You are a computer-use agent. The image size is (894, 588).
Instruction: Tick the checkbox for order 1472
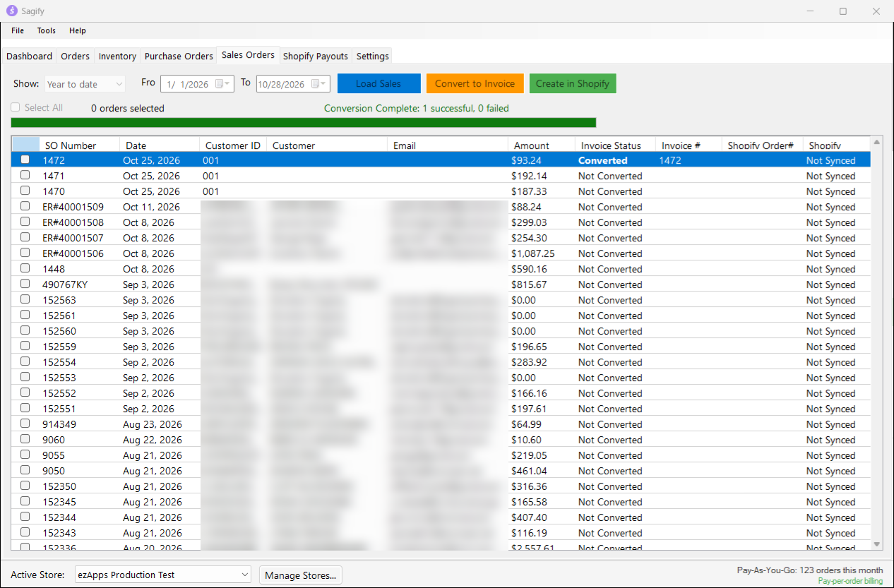[25, 160]
